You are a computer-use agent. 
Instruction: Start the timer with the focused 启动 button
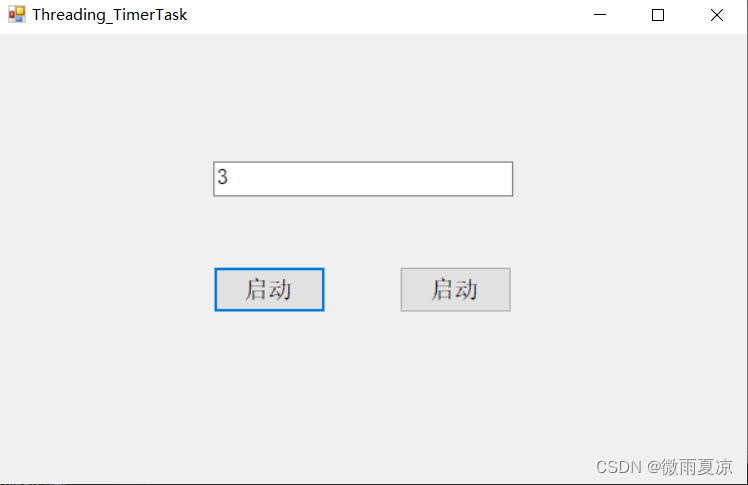(x=269, y=290)
